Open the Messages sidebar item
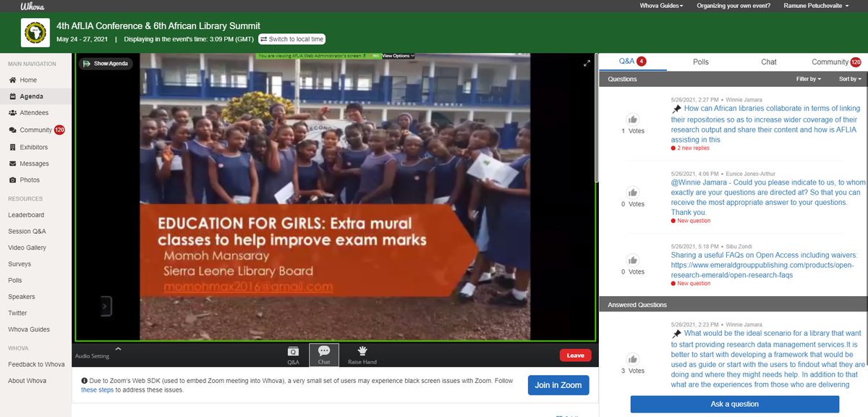Image resolution: width=868 pixels, height=417 pixels. [x=28, y=164]
